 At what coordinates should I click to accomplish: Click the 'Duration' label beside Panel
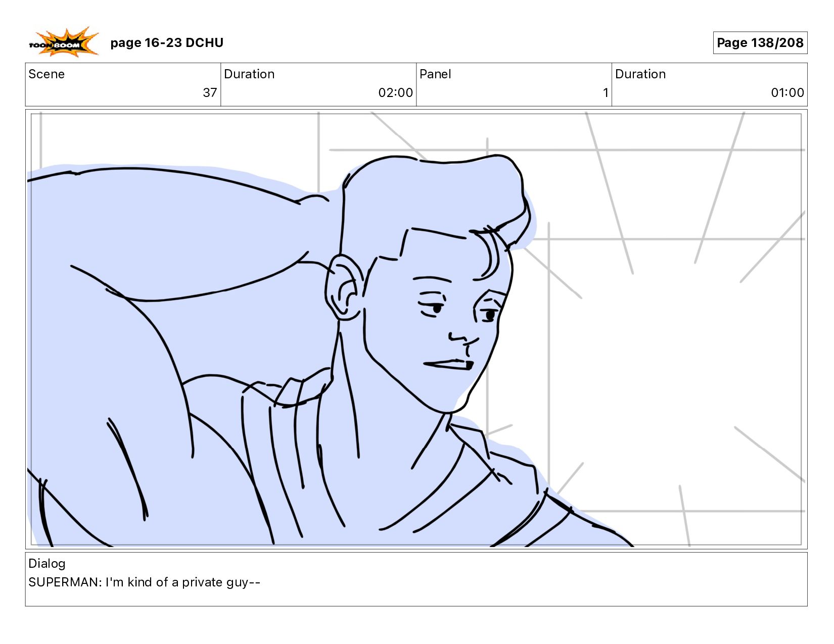click(x=640, y=74)
